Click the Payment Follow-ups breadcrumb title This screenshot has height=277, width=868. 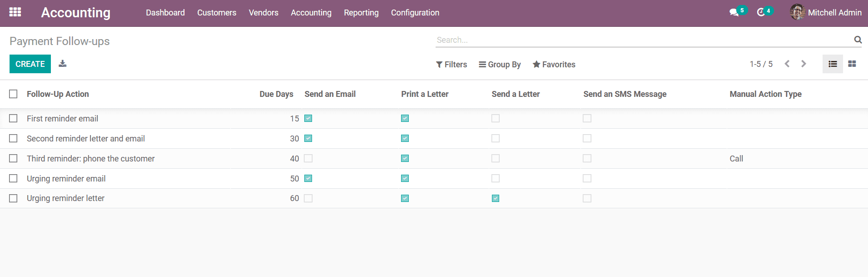(60, 41)
